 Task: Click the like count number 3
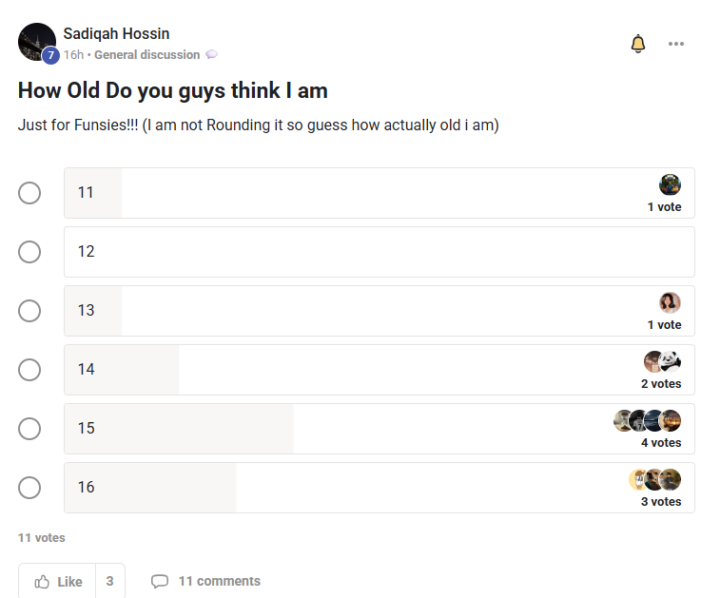110,581
